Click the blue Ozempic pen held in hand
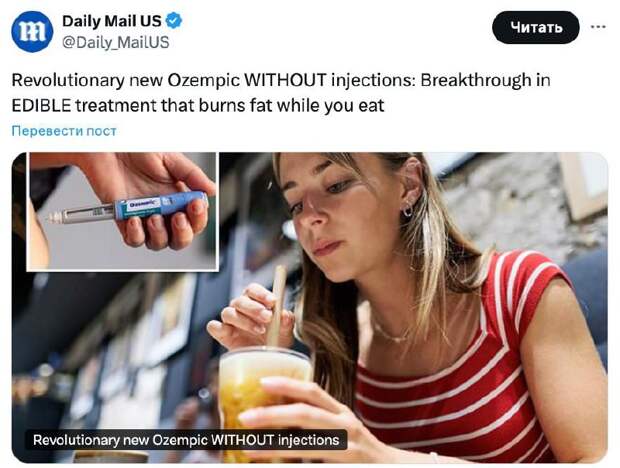The image size is (620, 468). point(130,208)
